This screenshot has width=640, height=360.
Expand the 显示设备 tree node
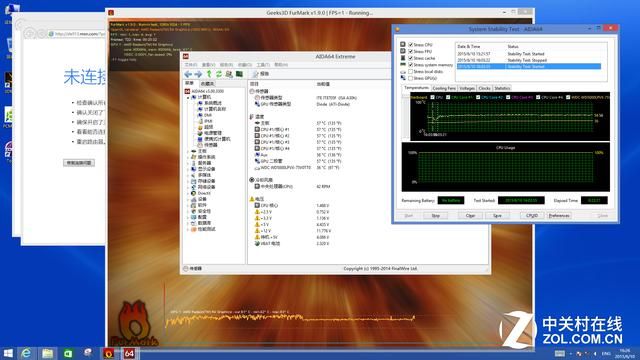coord(188,169)
